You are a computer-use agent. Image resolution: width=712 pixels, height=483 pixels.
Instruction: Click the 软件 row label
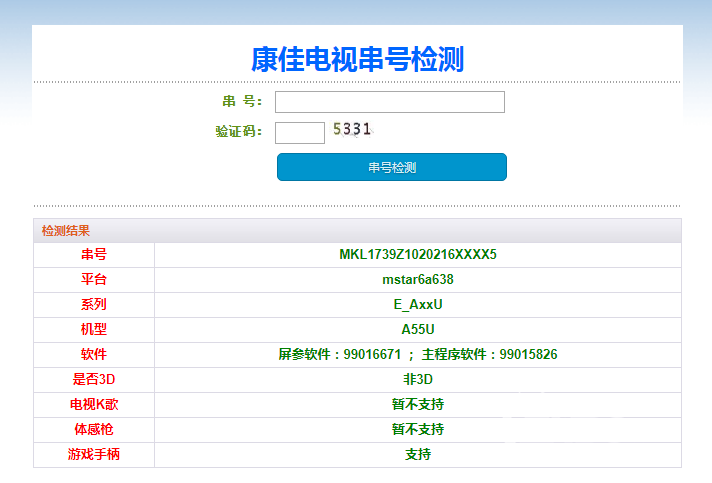click(94, 354)
